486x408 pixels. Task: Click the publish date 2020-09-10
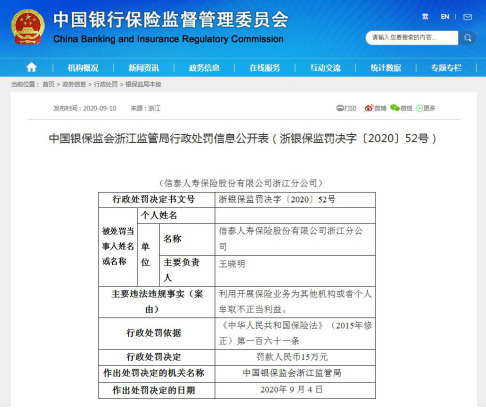click(x=100, y=108)
